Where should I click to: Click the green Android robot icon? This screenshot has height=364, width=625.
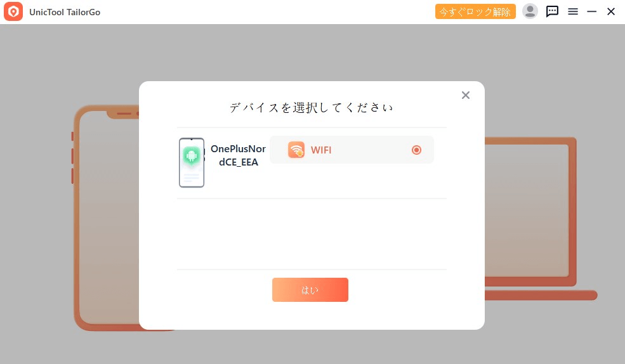pyautogui.click(x=192, y=155)
